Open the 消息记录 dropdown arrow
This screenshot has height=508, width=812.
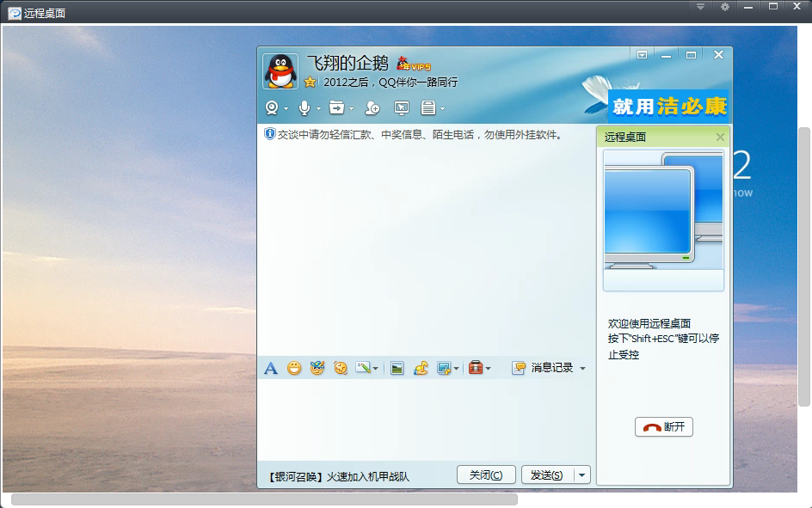[582, 368]
